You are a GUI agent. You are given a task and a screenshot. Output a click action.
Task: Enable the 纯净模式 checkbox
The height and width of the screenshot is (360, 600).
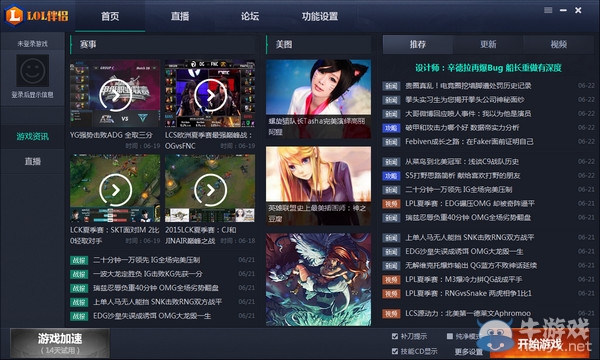(450, 336)
